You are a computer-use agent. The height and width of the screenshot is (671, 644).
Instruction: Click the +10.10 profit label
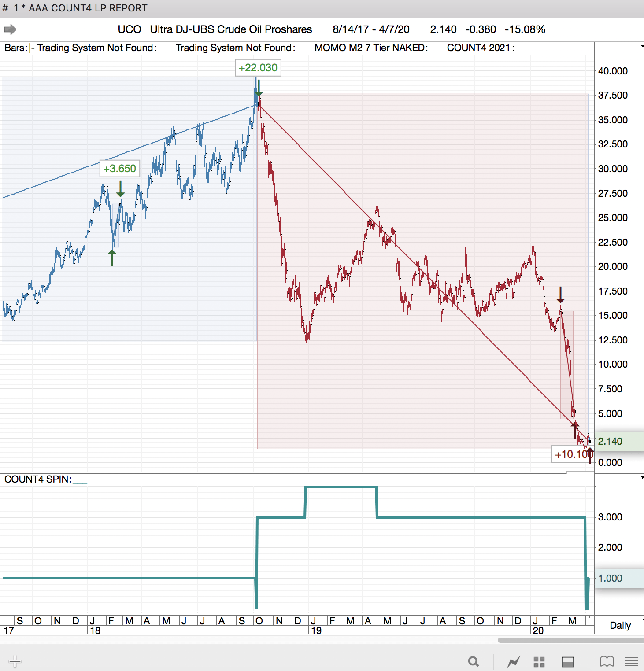(572, 454)
